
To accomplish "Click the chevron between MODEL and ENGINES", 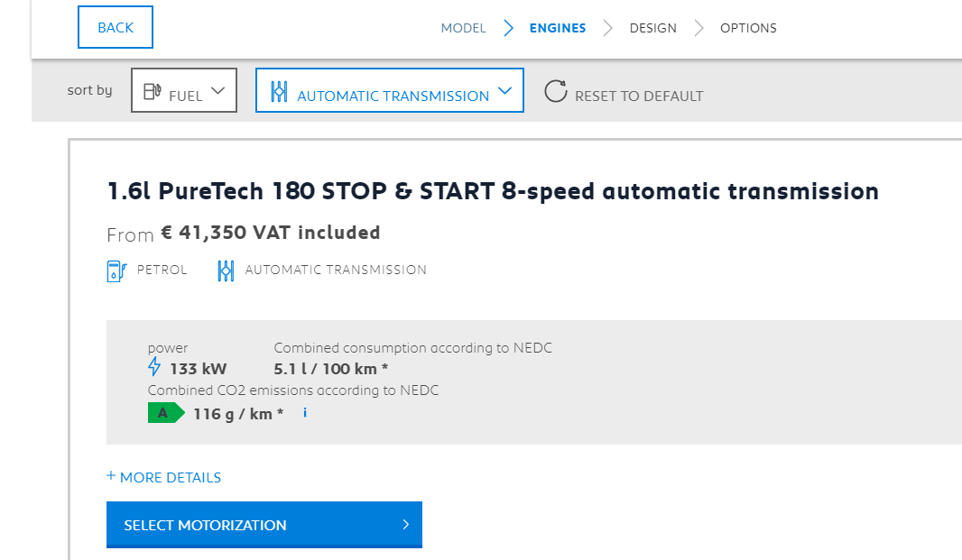I will coord(508,28).
